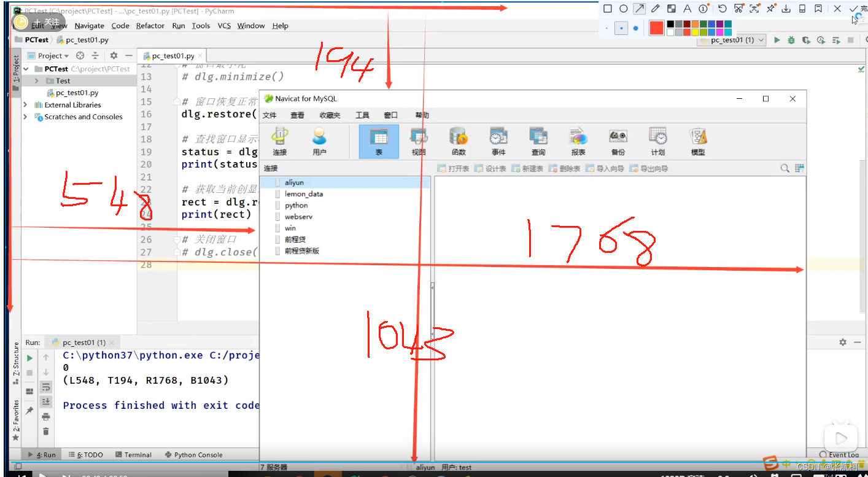Open the 备份 backup view in Navicat
868x477 pixels.
point(618,142)
